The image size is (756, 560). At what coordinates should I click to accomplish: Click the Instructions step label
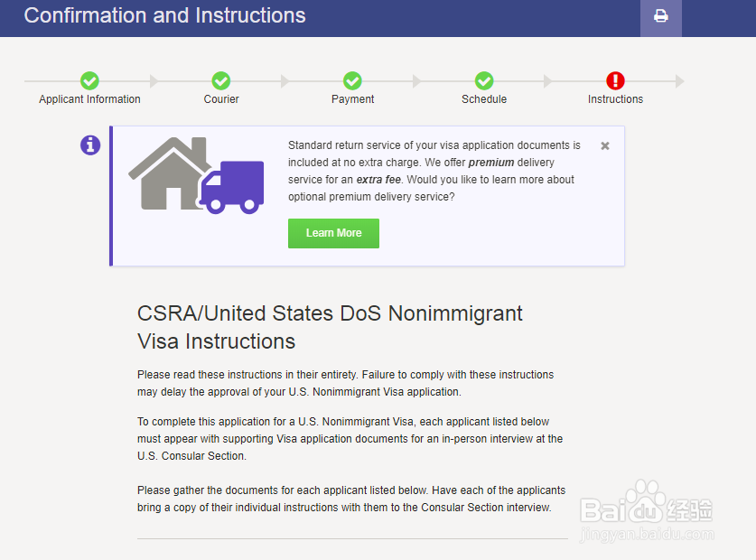[616, 99]
